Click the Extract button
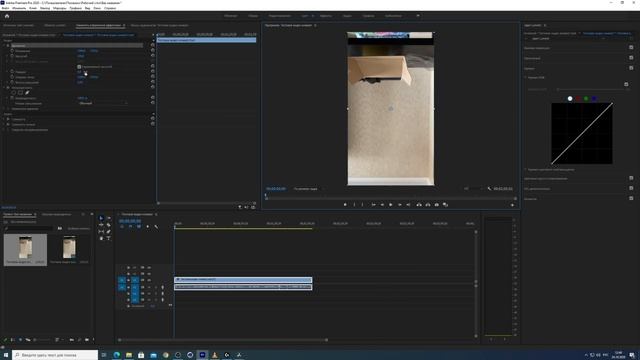The width and height of the screenshot is (640, 360). [x=428, y=204]
